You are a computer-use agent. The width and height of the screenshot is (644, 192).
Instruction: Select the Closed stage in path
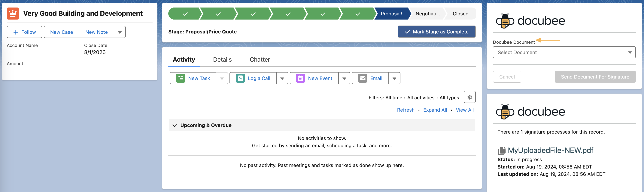[460, 14]
